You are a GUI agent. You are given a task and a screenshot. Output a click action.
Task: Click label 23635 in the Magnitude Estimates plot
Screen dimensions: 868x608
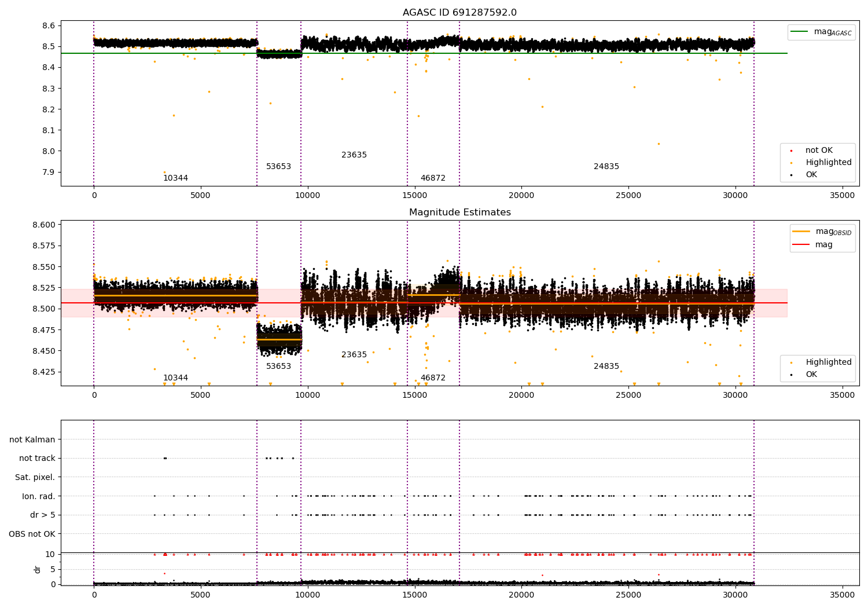point(354,355)
